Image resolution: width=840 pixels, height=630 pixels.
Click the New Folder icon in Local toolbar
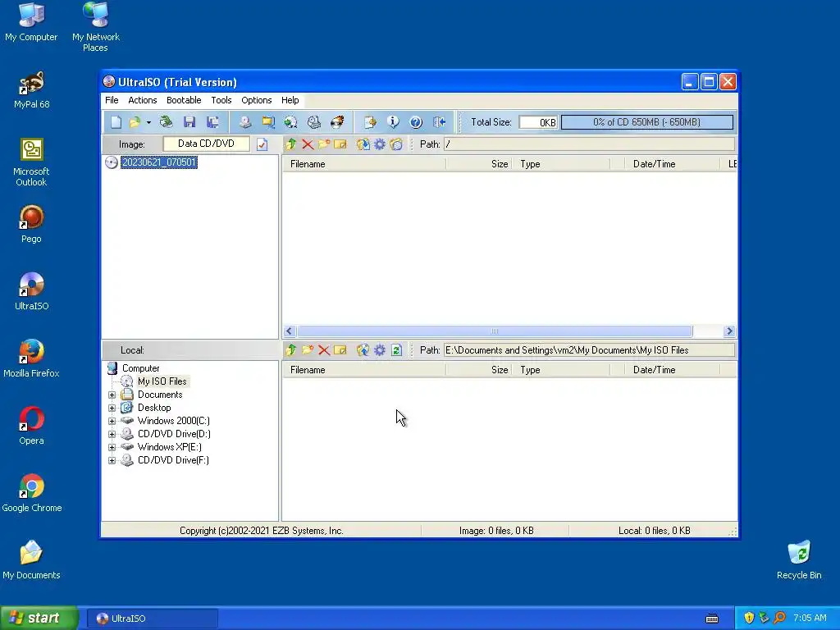[x=308, y=349]
